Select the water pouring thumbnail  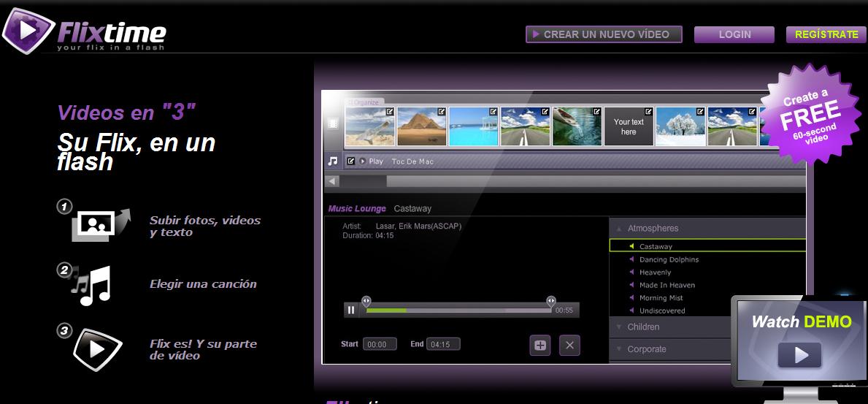point(577,127)
